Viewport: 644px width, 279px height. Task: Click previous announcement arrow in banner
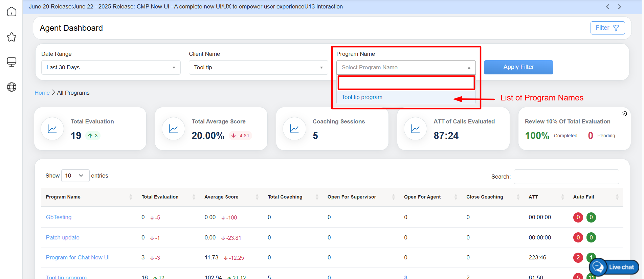(x=607, y=7)
